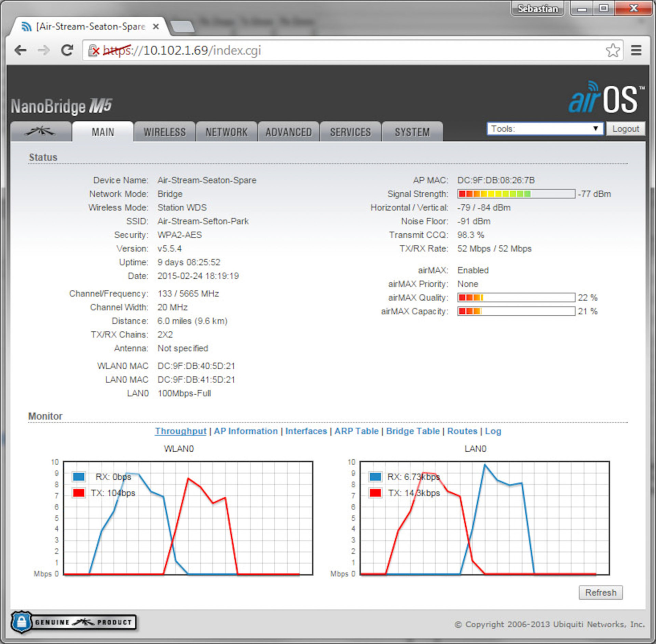Click the bookmark star icon
The image size is (656, 644).
(x=613, y=51)
